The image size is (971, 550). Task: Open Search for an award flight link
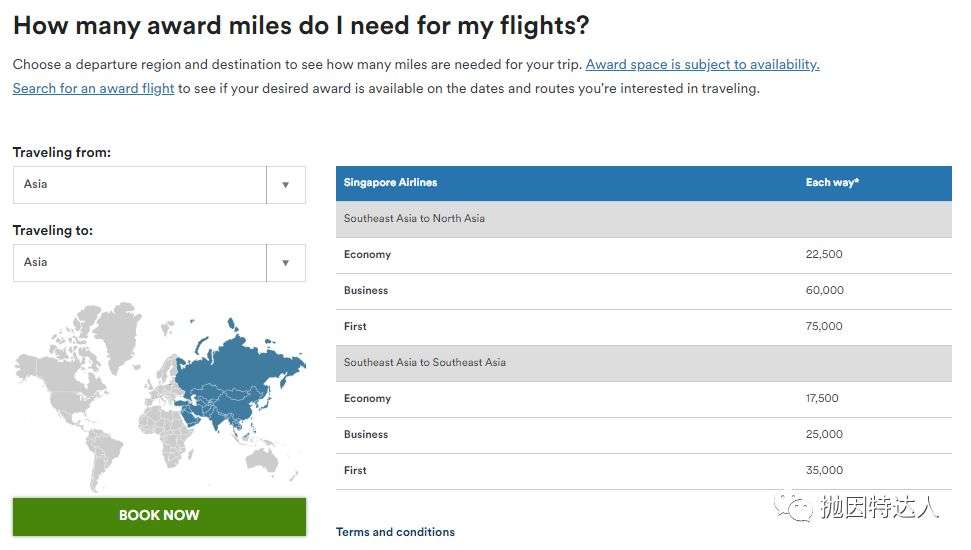click(94, 89)
